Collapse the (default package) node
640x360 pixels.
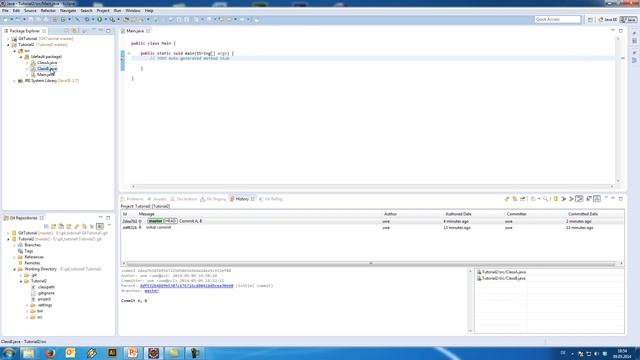(x=21, y=57)
